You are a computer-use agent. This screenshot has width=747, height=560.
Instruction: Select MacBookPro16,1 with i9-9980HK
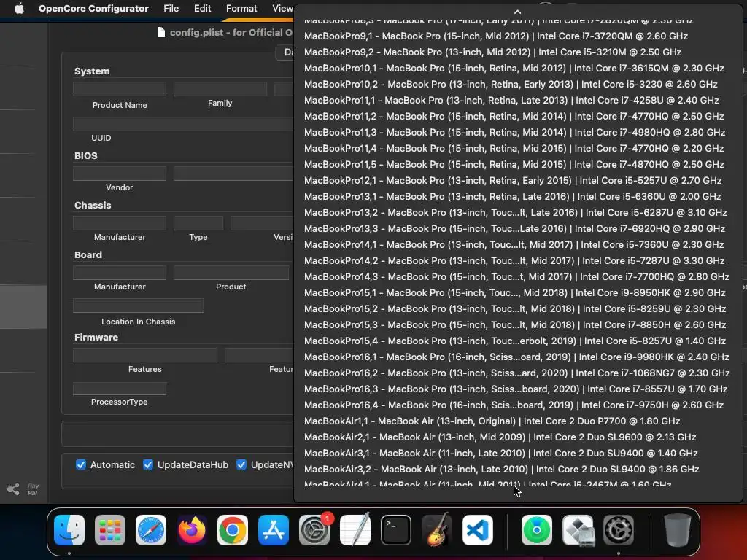[519, 357]
